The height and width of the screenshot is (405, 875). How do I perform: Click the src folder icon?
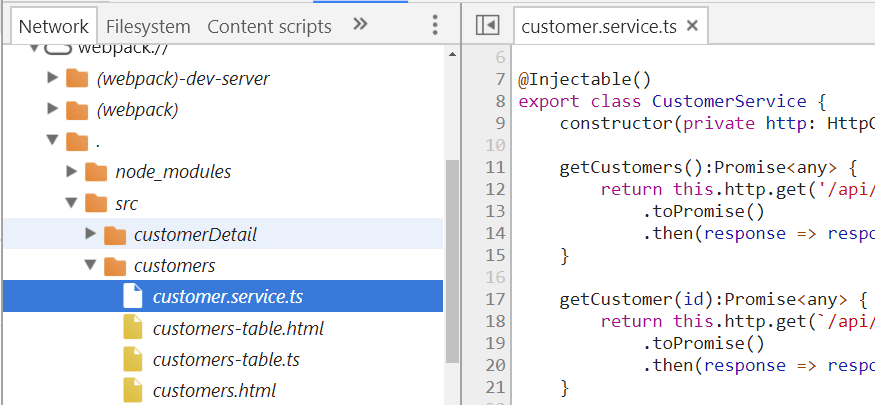point(96,204)
